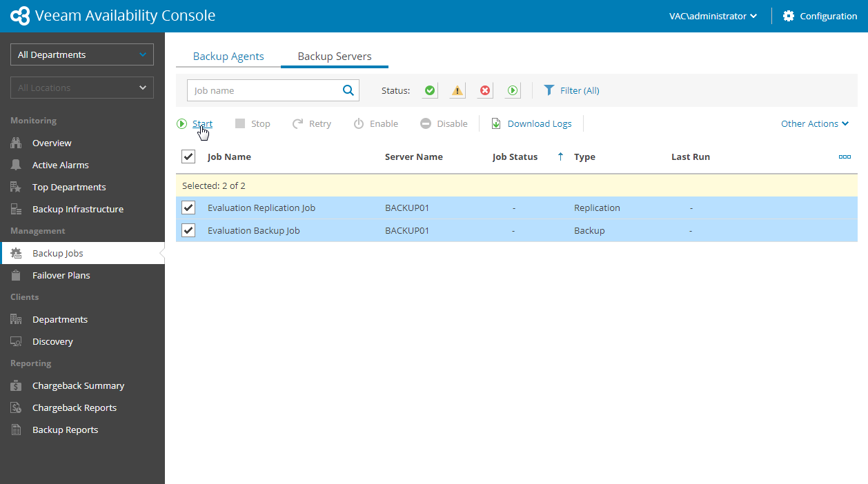Click the Failover Plans clipboard icon
Screen dimensions: 868x484
[16, 275]
